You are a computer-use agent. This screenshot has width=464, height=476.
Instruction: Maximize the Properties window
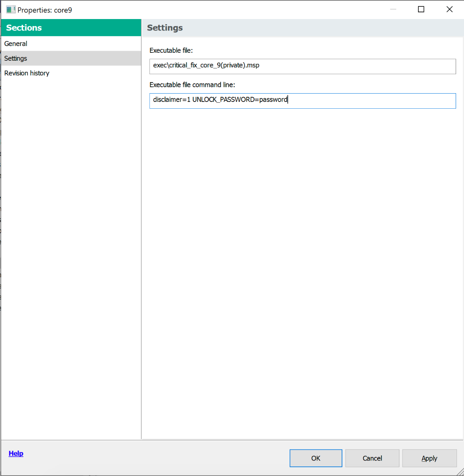pos(421,9)
